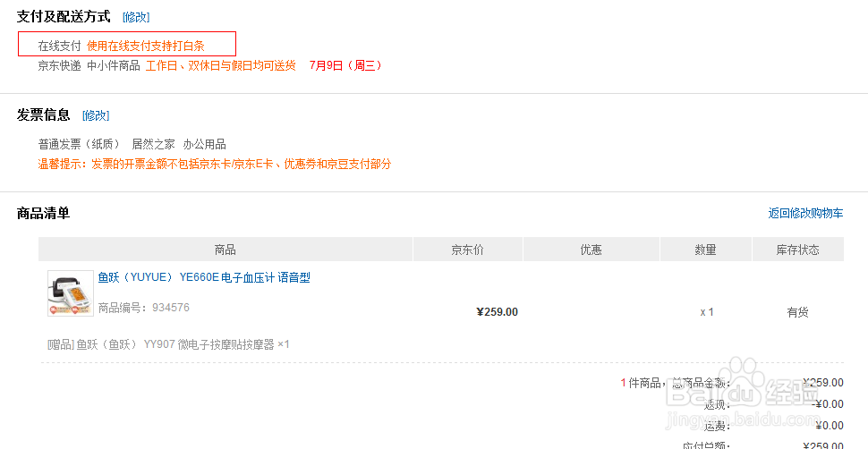Click the orange 温馨提示 invoice notice
Screen dimensions: 868x449
214,164
